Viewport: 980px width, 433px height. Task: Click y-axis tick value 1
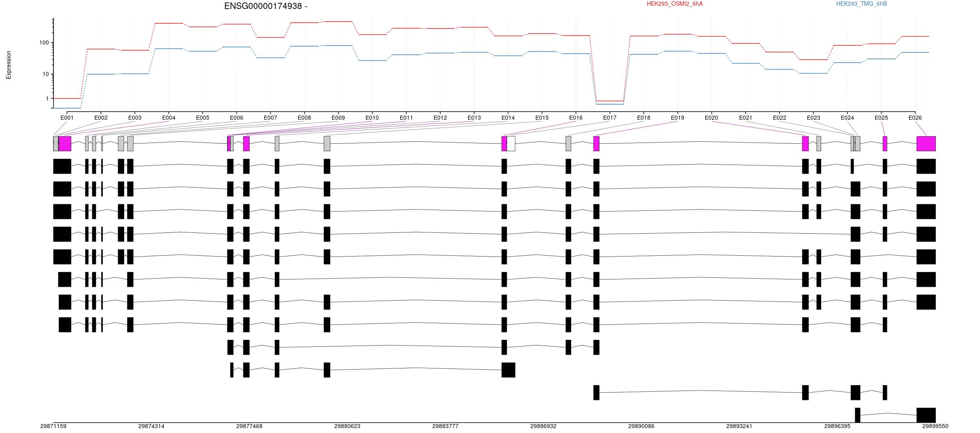[47, 98]
